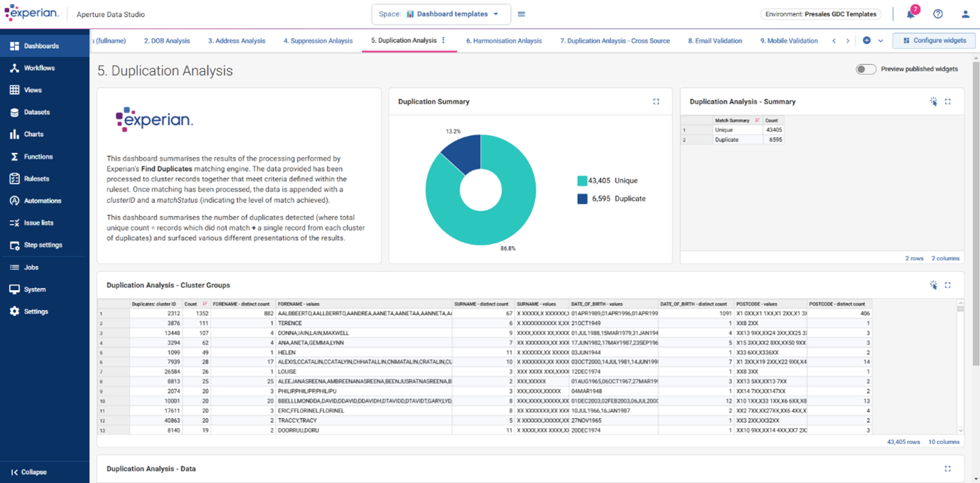Expand Duplication Summary widget to fullscreen

coord(656,102)
